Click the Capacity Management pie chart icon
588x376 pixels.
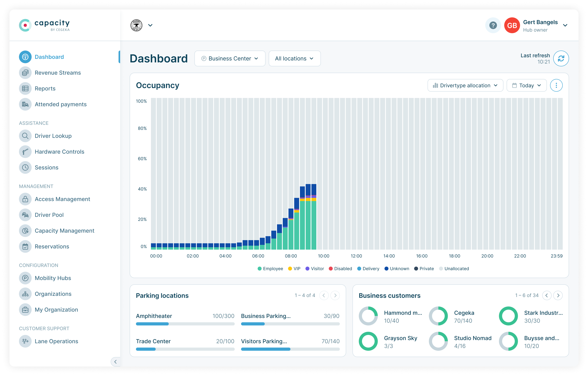(x=25, y=230)
